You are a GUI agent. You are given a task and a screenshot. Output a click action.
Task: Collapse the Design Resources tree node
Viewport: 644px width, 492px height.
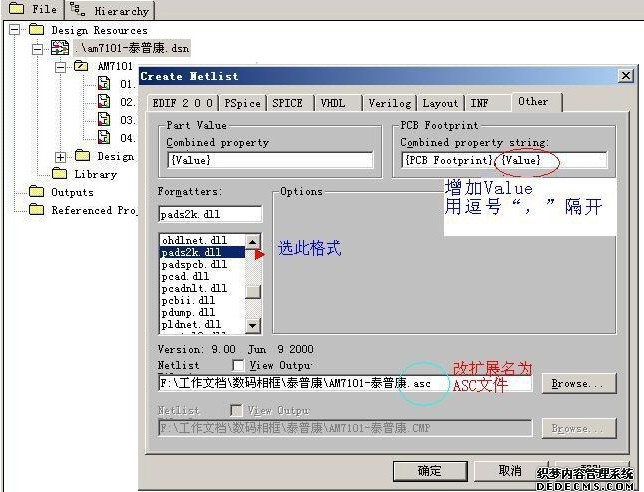(x=14, y=30)
